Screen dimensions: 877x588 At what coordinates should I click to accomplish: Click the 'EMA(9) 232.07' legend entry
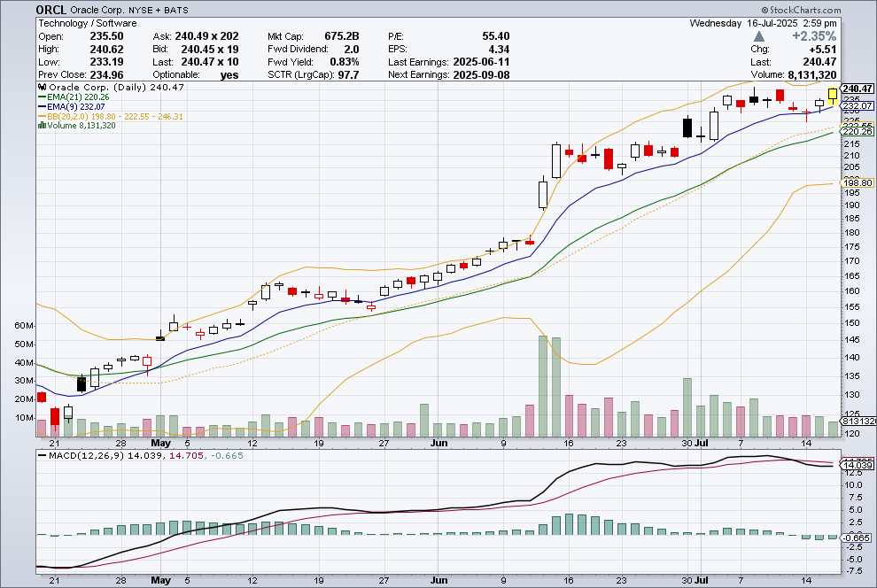click(x=76, y=107)
